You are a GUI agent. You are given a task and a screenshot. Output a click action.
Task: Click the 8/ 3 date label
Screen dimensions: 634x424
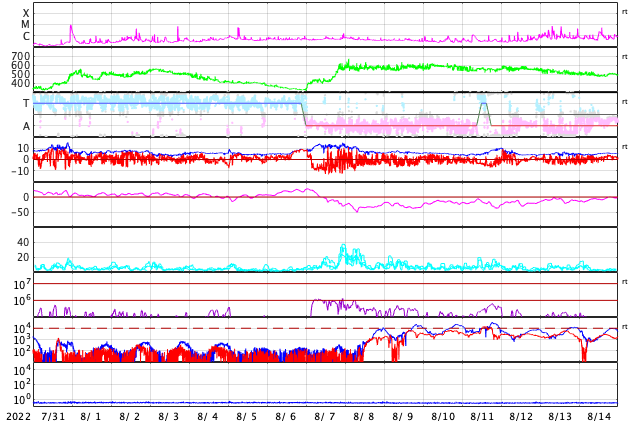(169, 417)
